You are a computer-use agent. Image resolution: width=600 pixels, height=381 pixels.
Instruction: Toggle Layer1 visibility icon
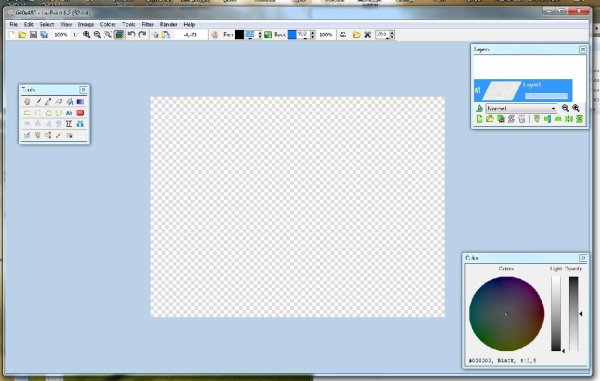(x=478, y=91)
